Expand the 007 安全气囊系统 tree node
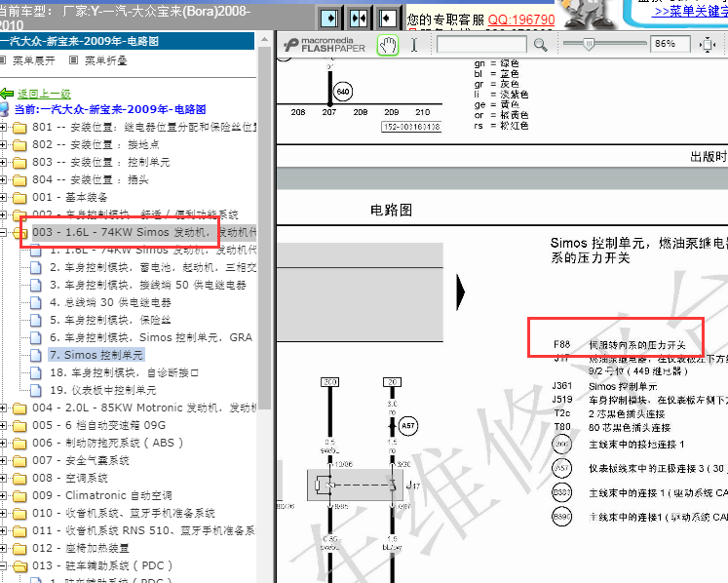 pos(3,461)
